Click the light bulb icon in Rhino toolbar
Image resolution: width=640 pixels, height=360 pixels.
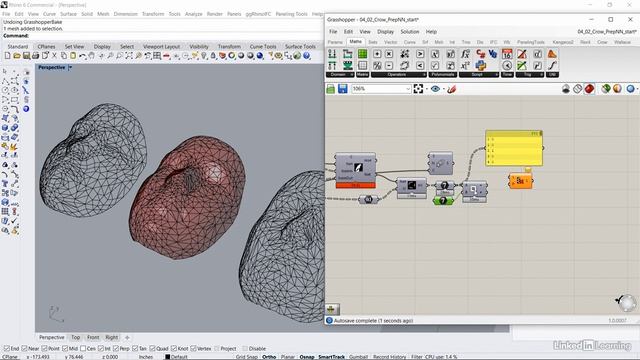pyautogui.click(x=204, y=56)
